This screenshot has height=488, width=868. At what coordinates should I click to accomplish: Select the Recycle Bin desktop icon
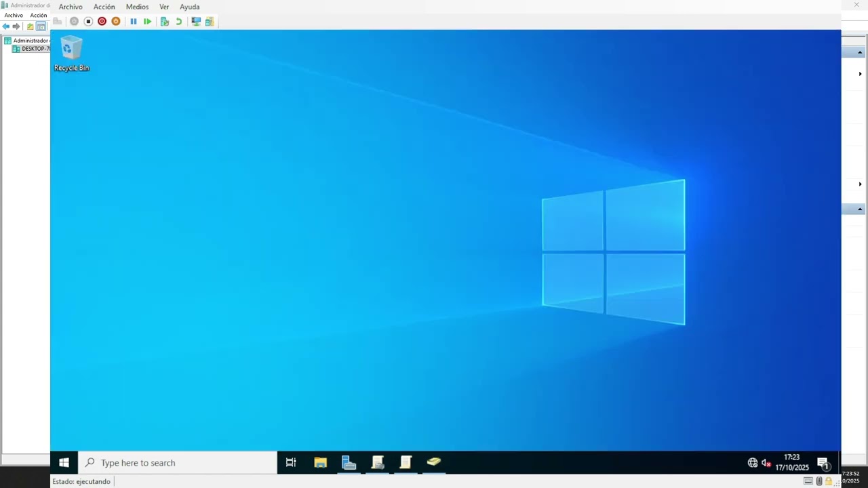pyautogui.click(x=71, y=54)
